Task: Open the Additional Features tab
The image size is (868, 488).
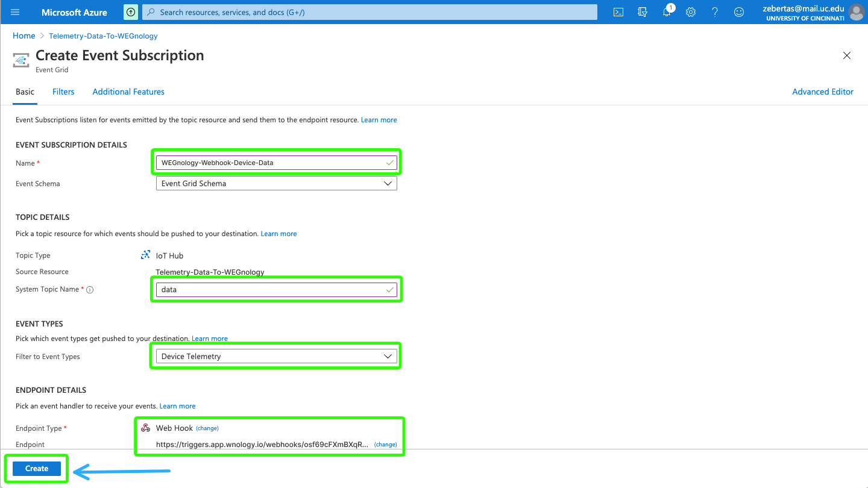Action: [x=128, y=92]
